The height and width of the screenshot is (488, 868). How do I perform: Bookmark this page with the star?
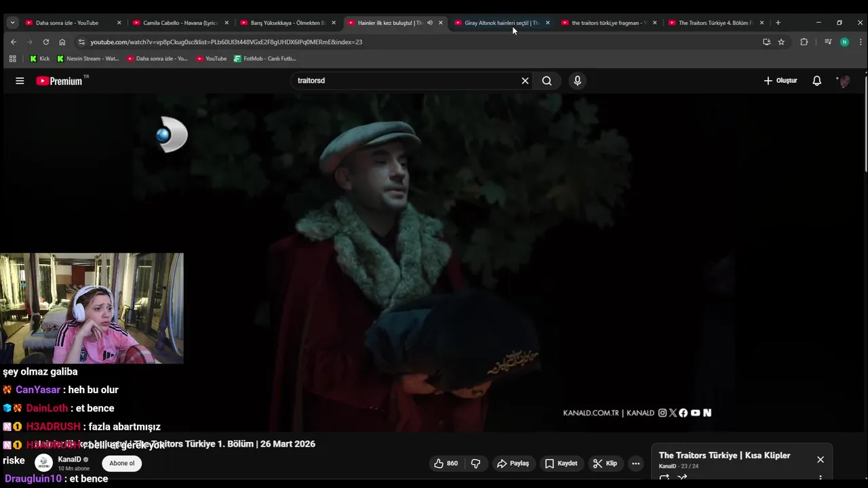(x=781, y=42)
